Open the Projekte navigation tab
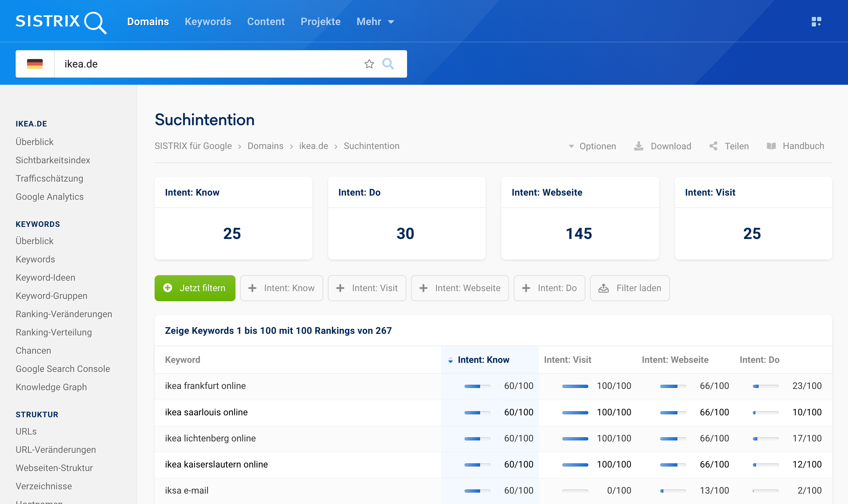The width and height of the screenshot is (848, 504). 320,22
